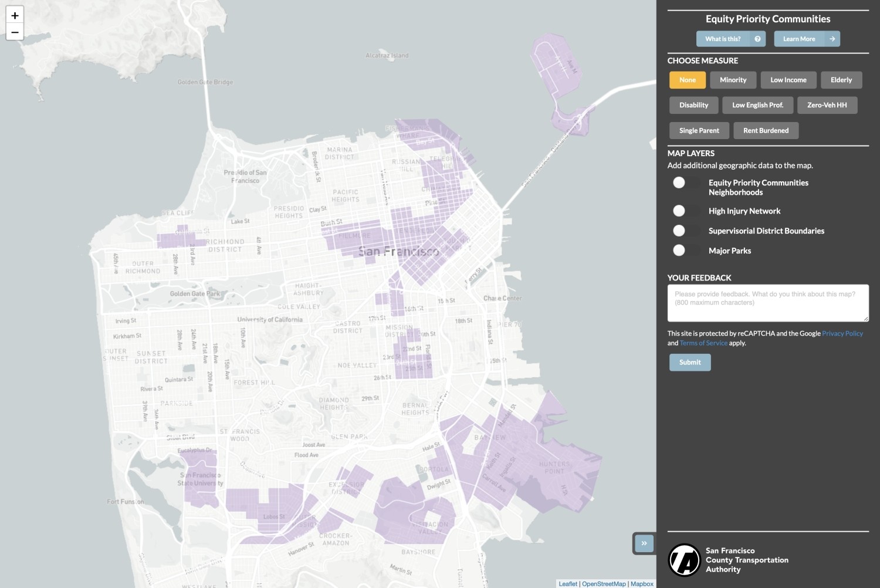
Task: Click the zoom in plus icon
Action: (15, 15)
